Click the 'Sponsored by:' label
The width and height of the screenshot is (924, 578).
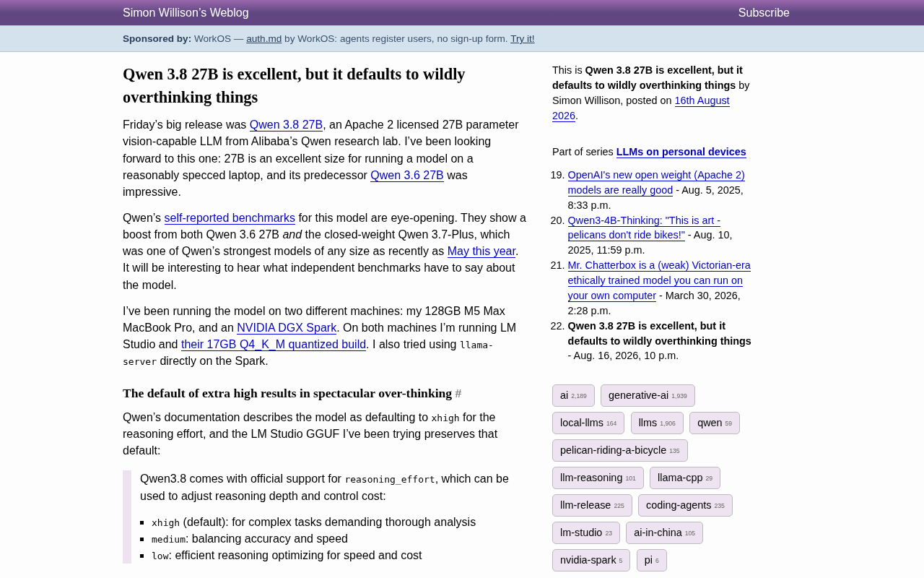pos(157,39)
